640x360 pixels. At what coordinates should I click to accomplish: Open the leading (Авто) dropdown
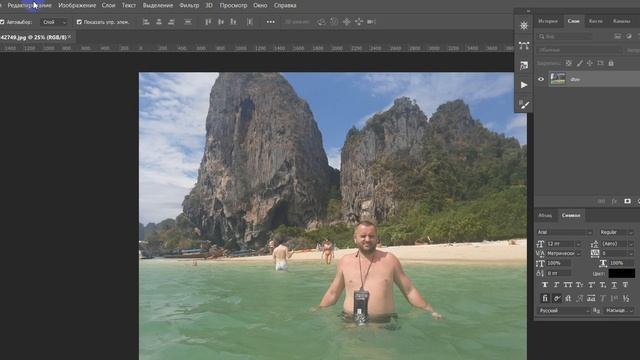pos(618,244)
